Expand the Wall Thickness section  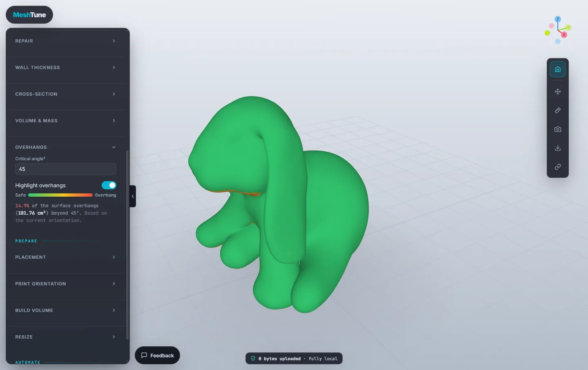(x=65, y=67)
